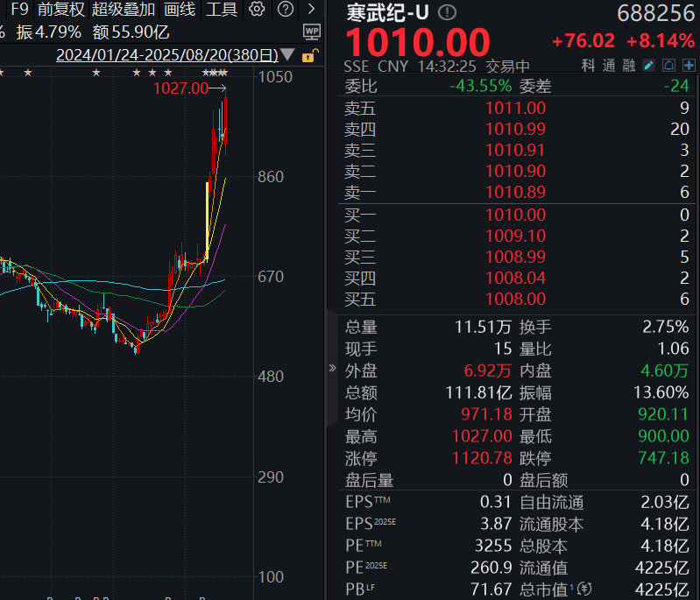
Task: Click large current price 1010.00
Action: (x=418, y=42)
